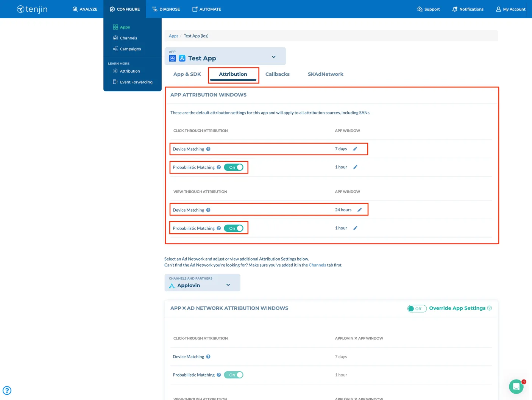Open the SKAdNetwork tab
Screen dimensions: 532x400
pos(325,74)
